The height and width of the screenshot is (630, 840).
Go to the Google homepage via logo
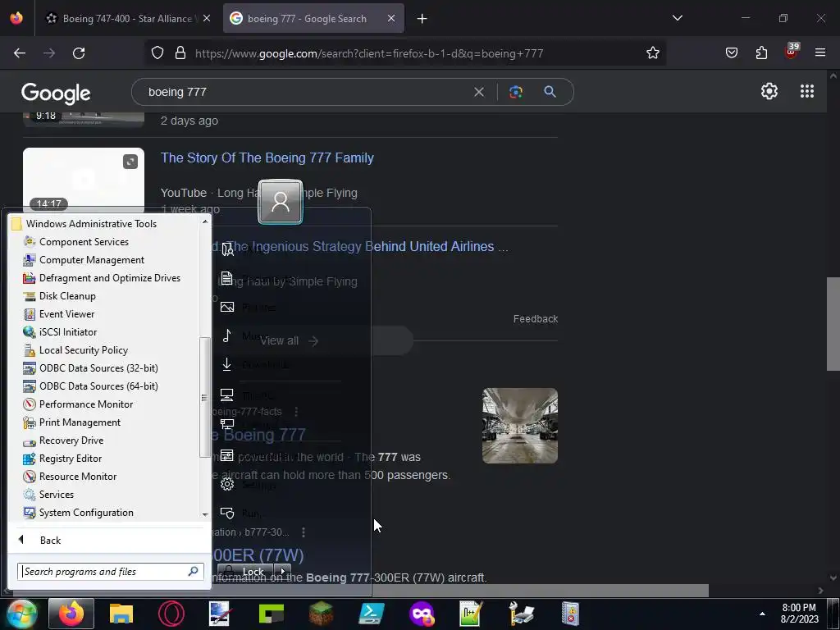[x=56, y=94]
